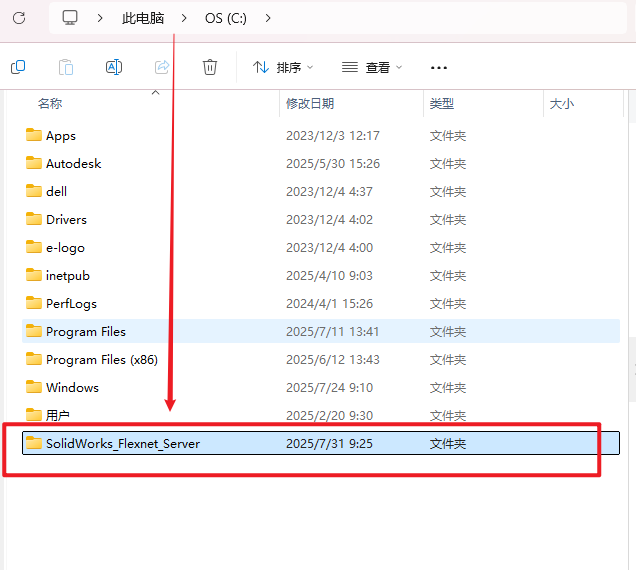Click date 2025/5/30 15:26

coord(333,163)
